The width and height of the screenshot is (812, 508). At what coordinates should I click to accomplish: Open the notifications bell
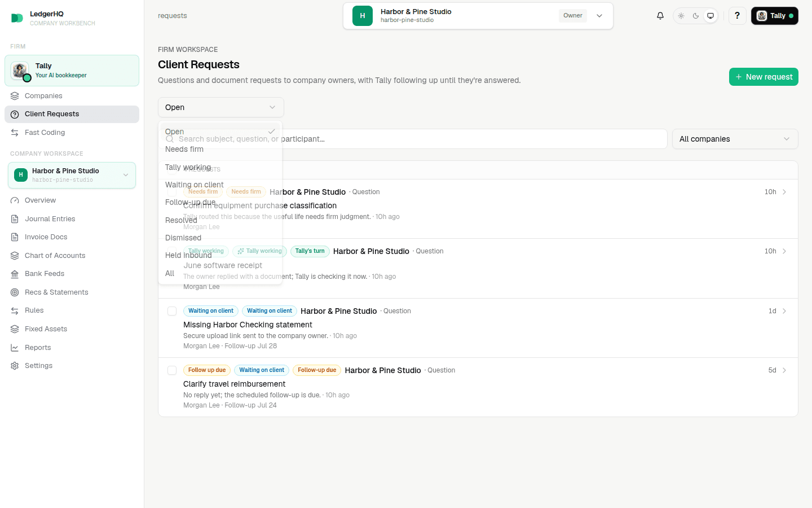click(x=660, y=16)
